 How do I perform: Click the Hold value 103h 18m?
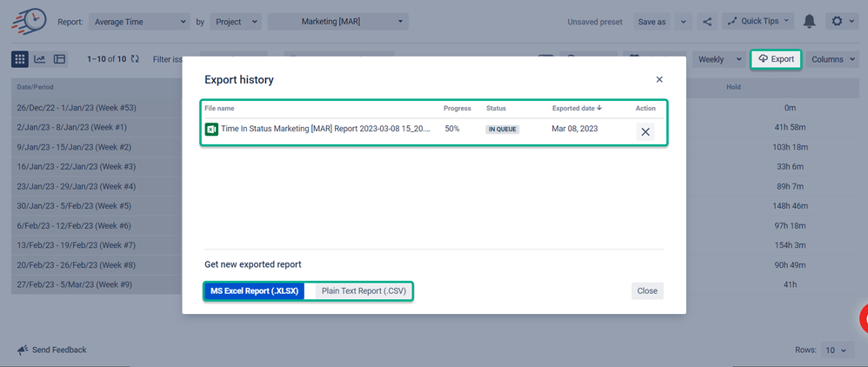pyautogui.click(x=790, y=147)
